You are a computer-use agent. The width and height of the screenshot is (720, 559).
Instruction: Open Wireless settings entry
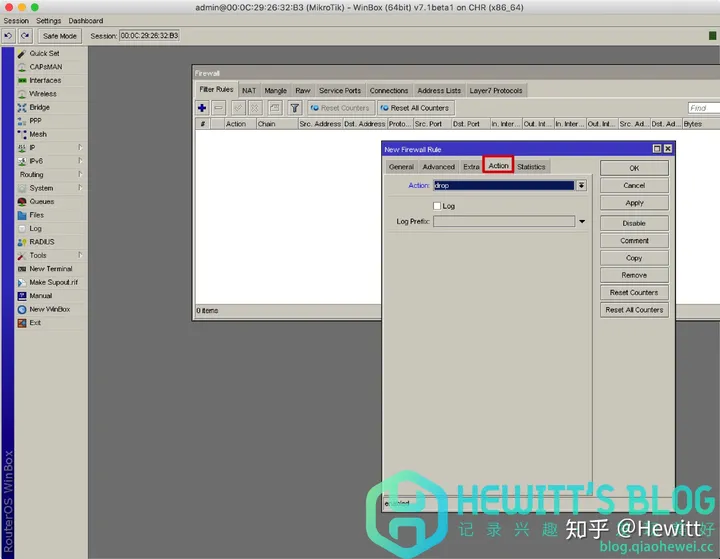(x=43, y=94)
